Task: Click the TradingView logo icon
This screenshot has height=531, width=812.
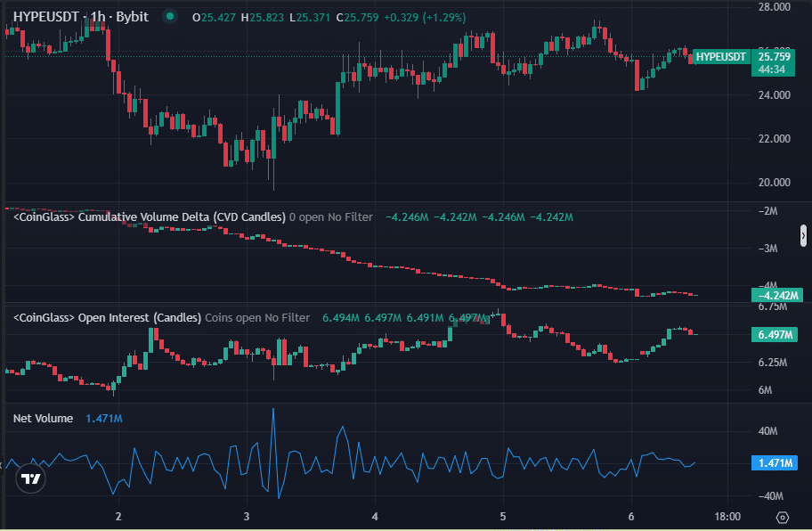Action: point(31,479)
